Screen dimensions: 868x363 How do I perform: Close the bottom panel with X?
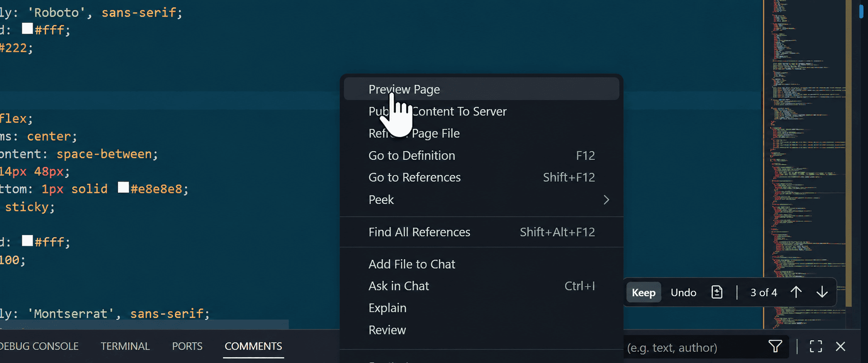tap(840, 346)
